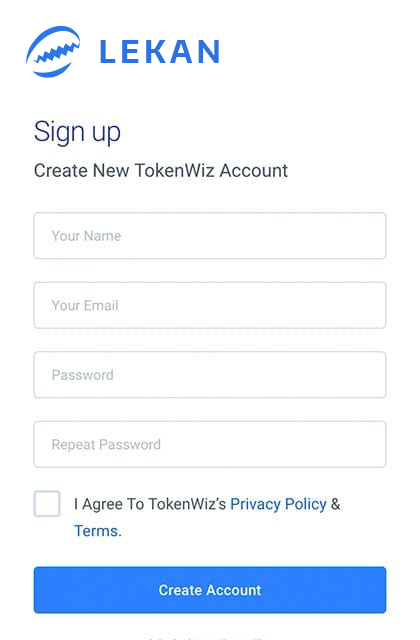The width and height of the screenshot is (420, 640).
Task: Tick the agreement checkbox
Action: click(x=47, y=504)
